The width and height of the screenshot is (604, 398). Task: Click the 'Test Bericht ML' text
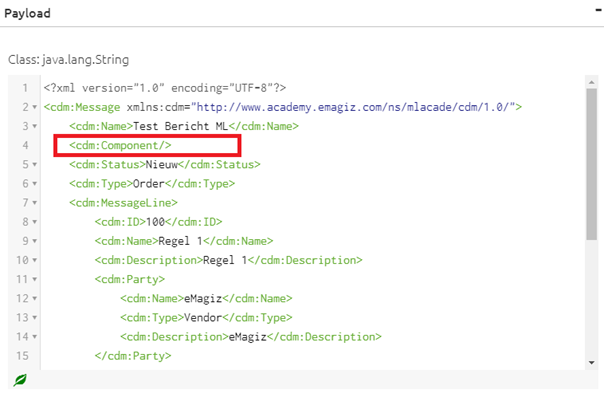click(x=180, y=126)
